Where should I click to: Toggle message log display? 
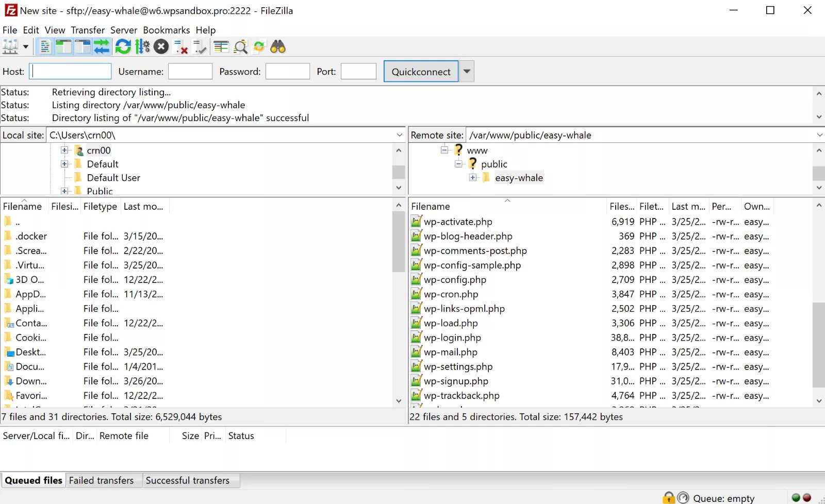(x=45, y=47)
